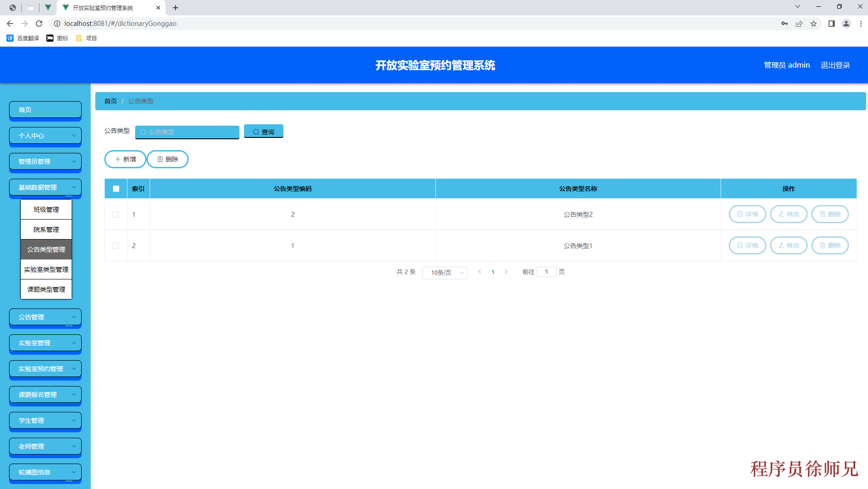The image size is (868, 489).
Task: Check the checkbox for 公告类型2 row
Action: tap(116, 214)
